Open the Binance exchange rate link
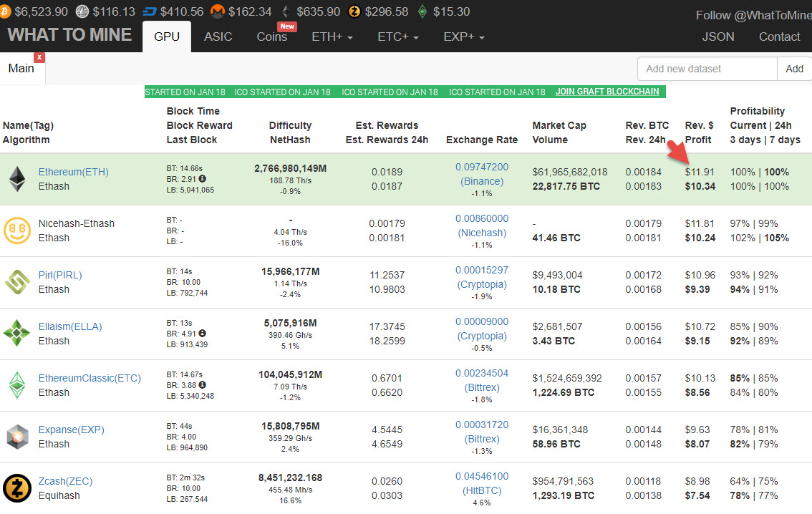 pyautogui.click(x=482, y=181)
